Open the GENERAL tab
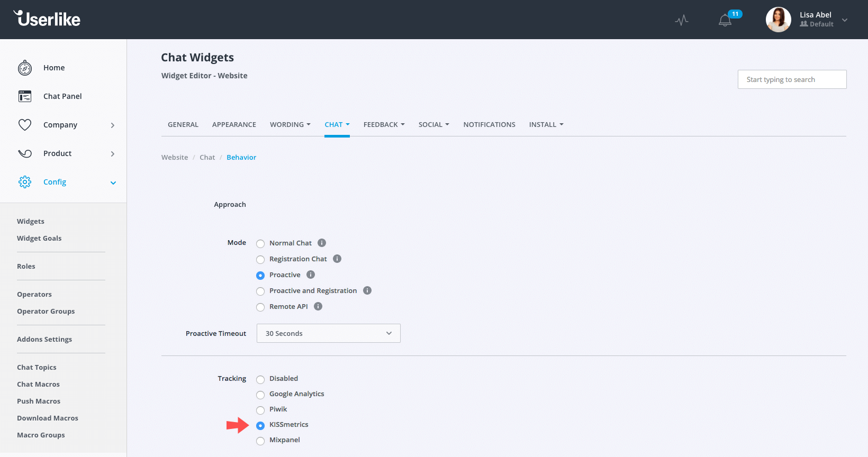 point(183,125)
